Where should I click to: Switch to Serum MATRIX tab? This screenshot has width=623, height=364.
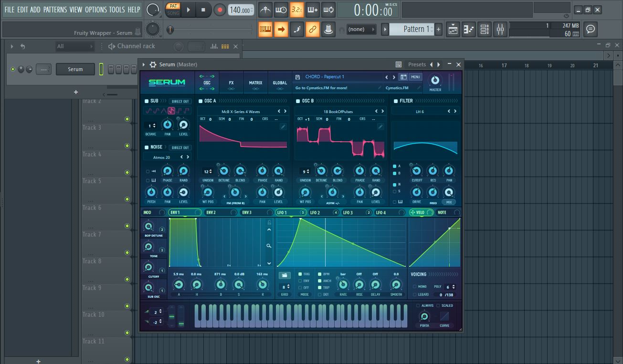[x=255, y=82]
